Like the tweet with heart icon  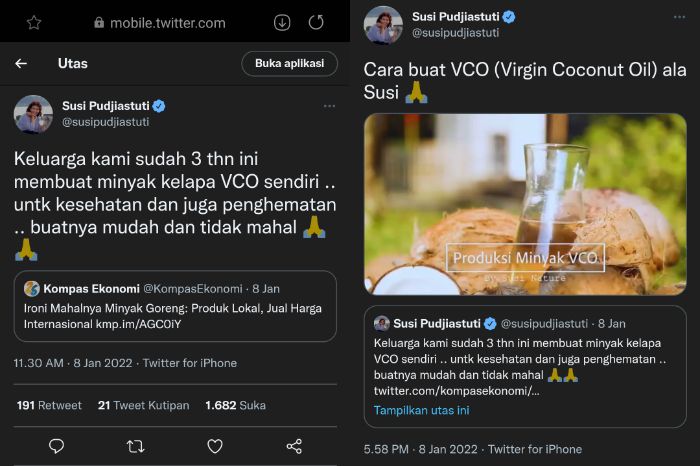215,446
